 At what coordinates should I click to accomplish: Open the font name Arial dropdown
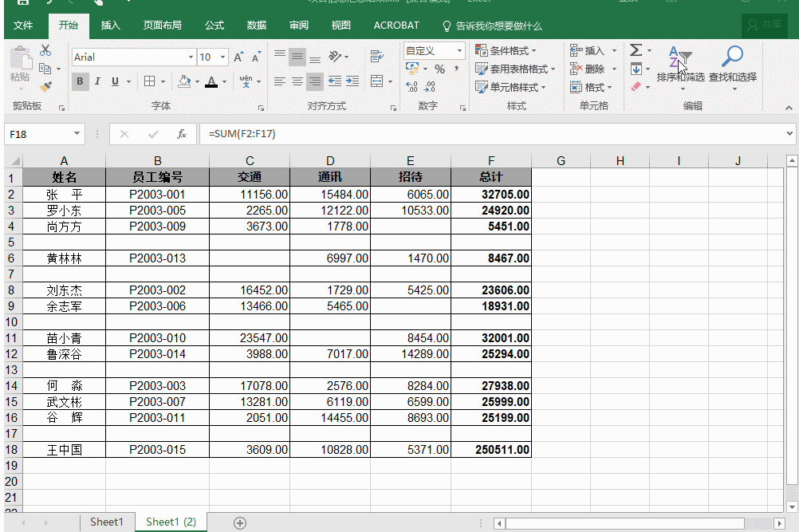191,57
